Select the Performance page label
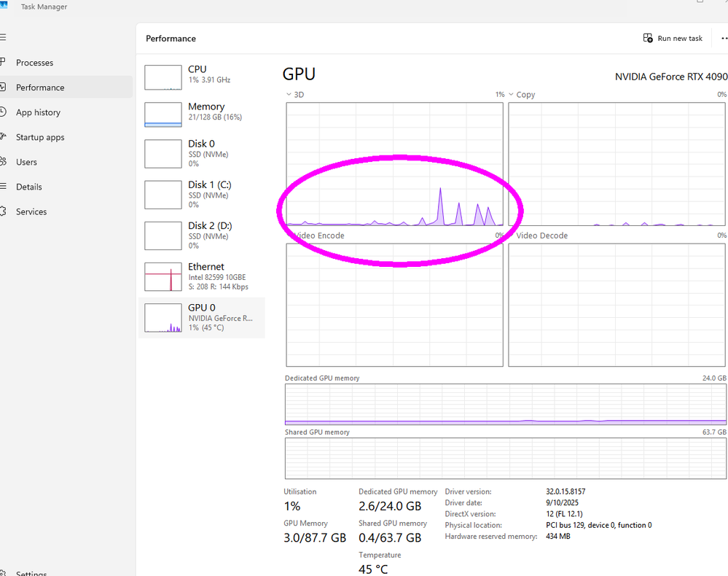The height and width of the screenshot is (576, 728). (40, 87)
